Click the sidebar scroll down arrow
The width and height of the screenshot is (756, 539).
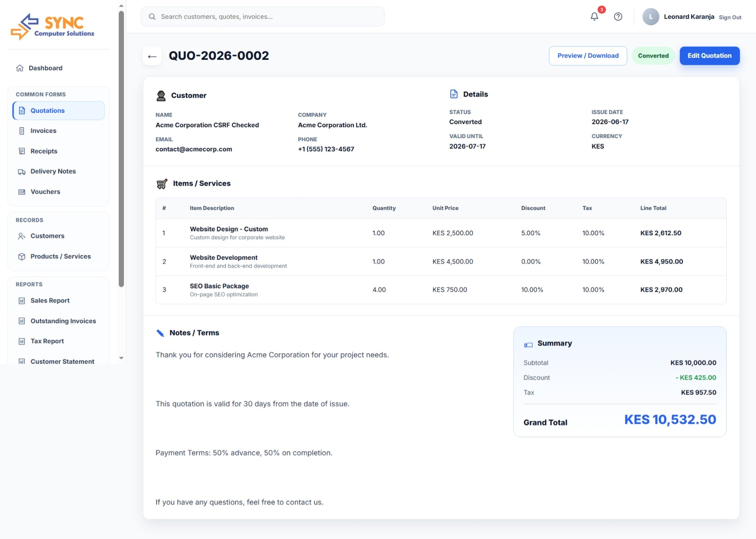pyautogui.click(x=121, y=358)
